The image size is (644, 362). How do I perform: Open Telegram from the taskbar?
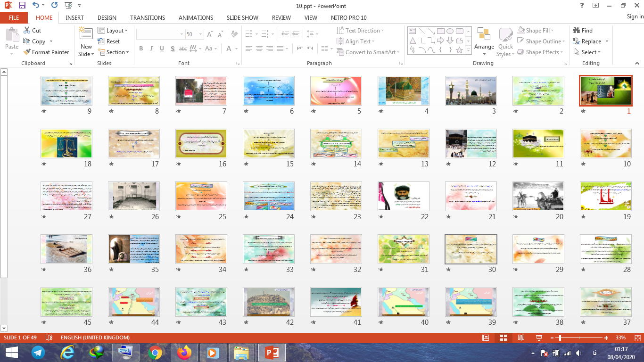pos(38,352)
